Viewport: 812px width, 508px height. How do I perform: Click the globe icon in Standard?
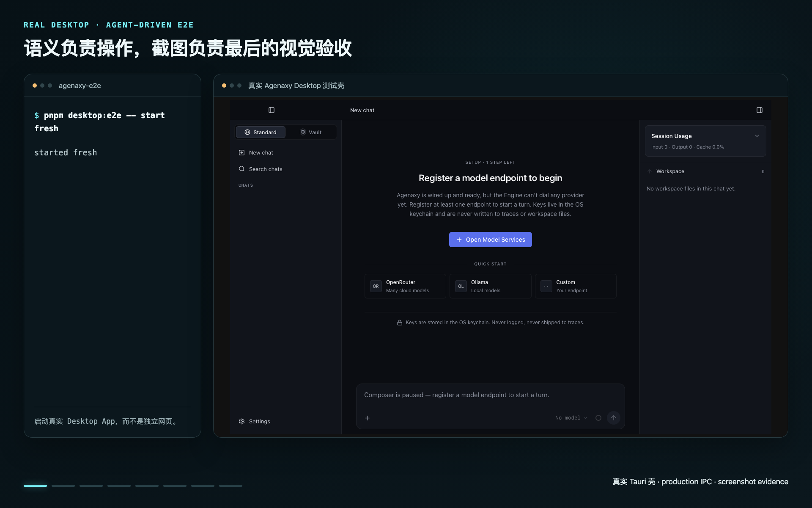point(247,132)
